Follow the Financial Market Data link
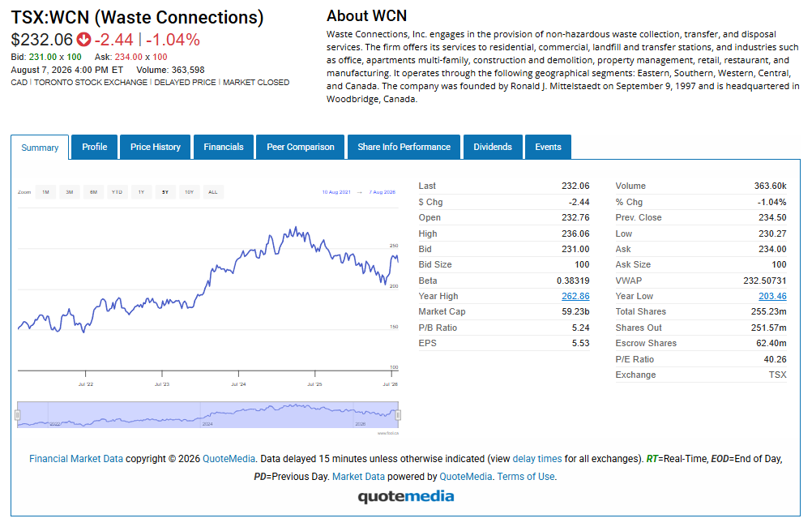The height and width of the screenshot is (527, 812). 76,459
